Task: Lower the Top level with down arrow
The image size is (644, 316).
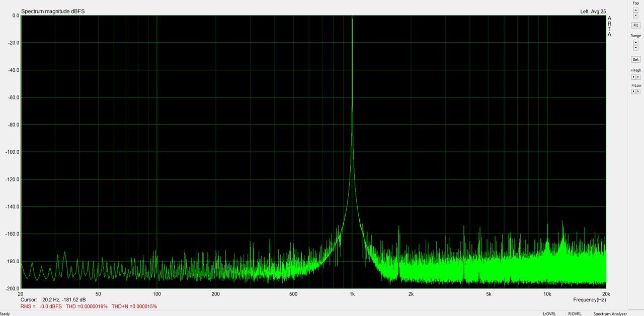Action: (x=635, y=15)
